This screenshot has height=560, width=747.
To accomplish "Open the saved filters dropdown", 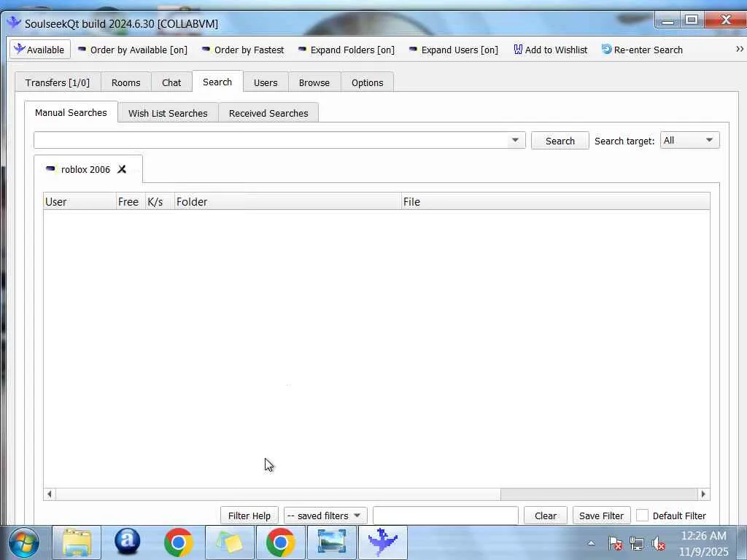I will tap(325, 516).
